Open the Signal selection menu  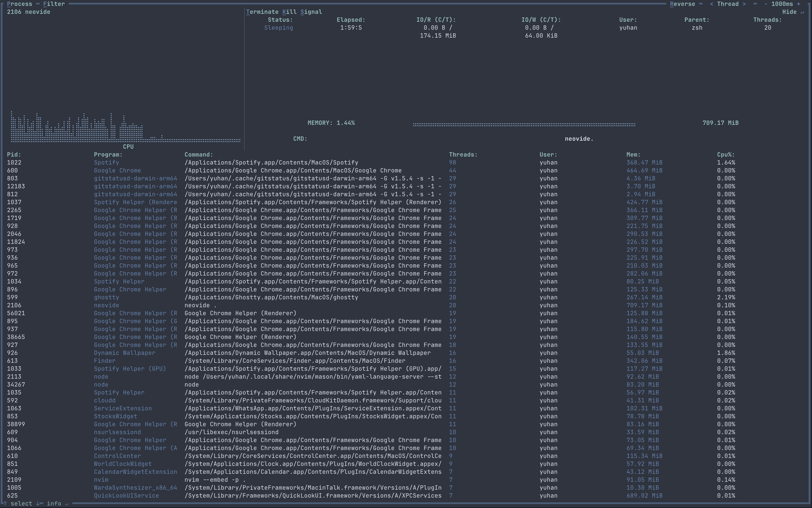(x=311, y=12)
